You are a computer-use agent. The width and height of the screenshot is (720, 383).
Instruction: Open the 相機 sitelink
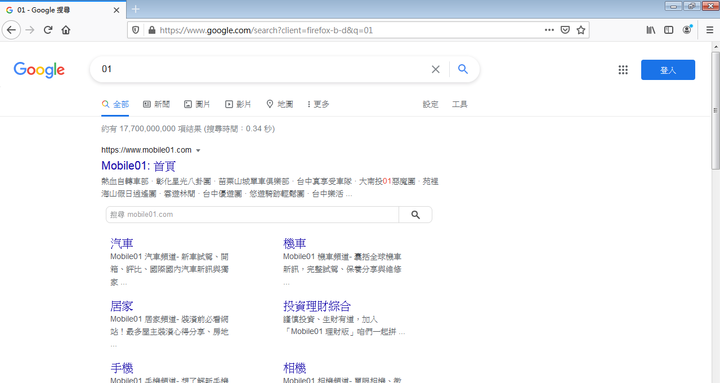point(294,368)
